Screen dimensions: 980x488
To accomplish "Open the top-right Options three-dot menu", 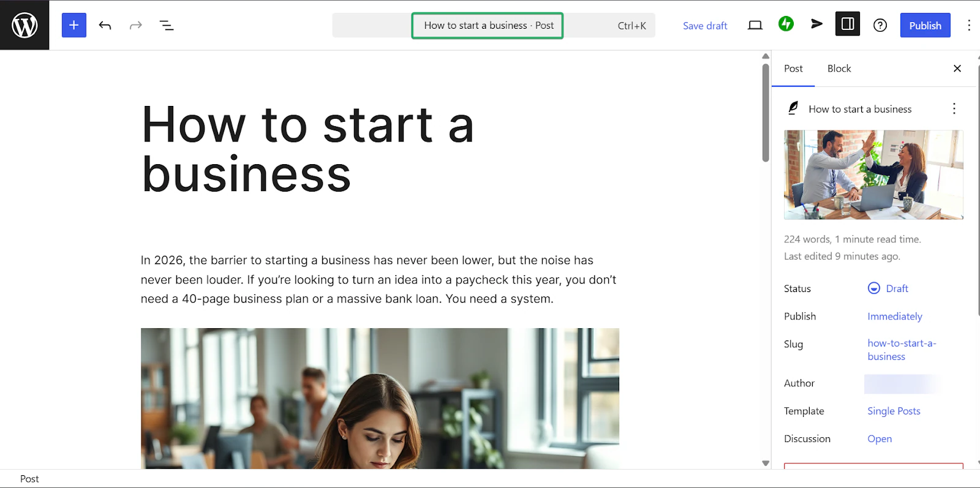I will 969,25.
